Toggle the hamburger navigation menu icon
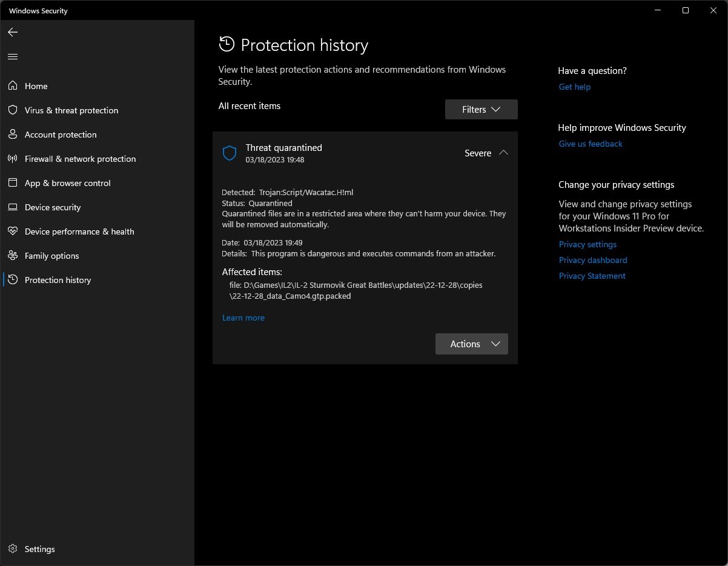728x566 pixels. (x=13, y=57)
